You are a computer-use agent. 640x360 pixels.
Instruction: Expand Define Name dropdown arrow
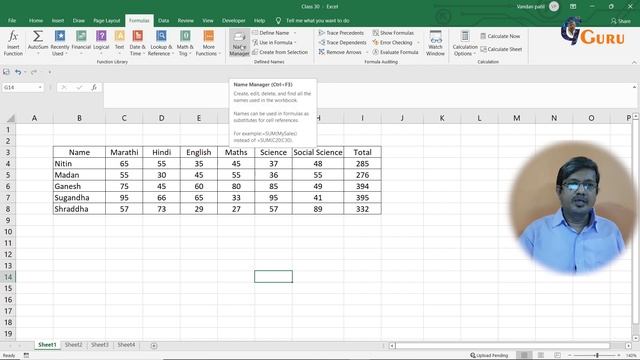coord(295,33)
